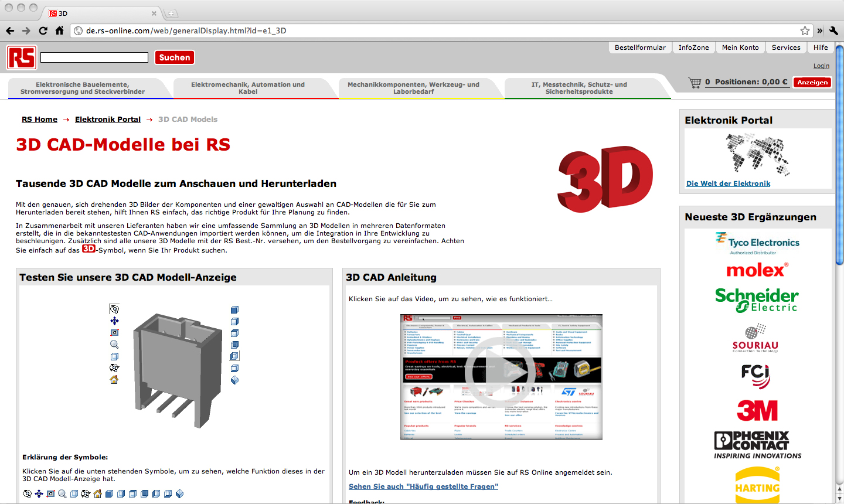Switch the 3D viewer to right view
Screen dimensions: 844x504
[x=234, y=321]
